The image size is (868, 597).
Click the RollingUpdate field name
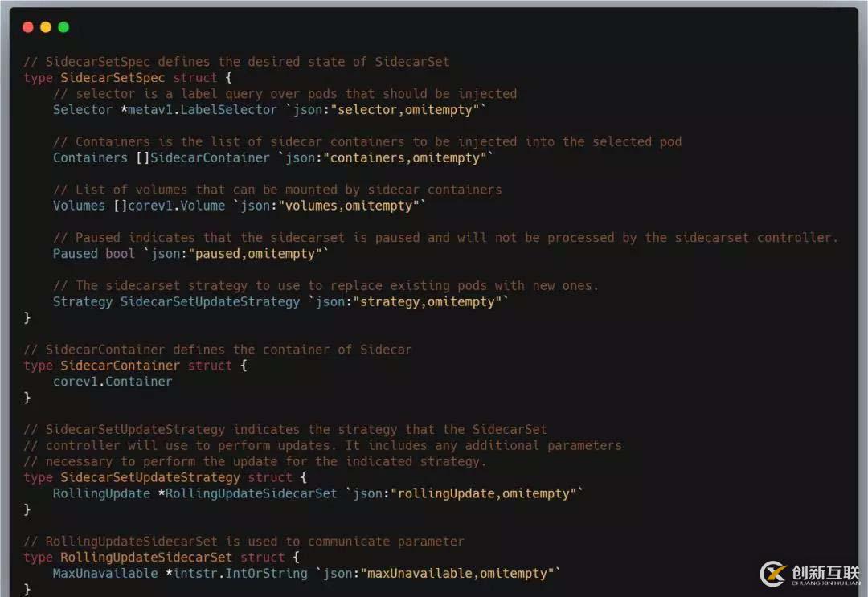[101, 493]
